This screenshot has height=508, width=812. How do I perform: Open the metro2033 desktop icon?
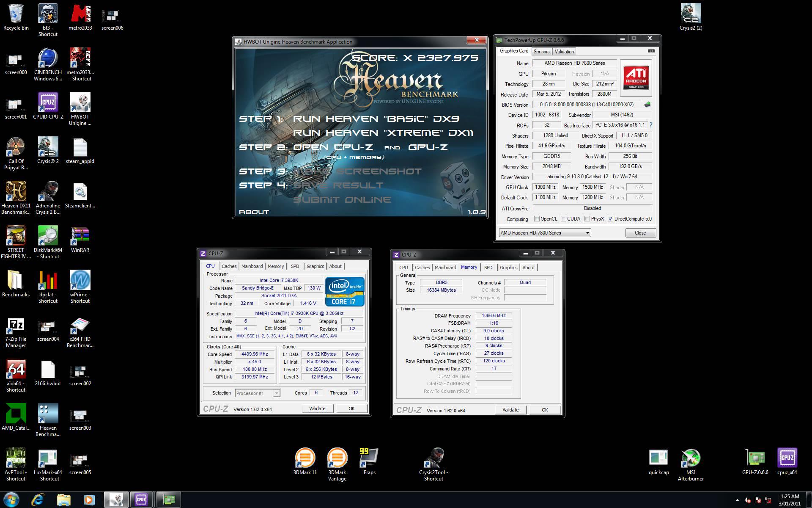pos(80,17)
